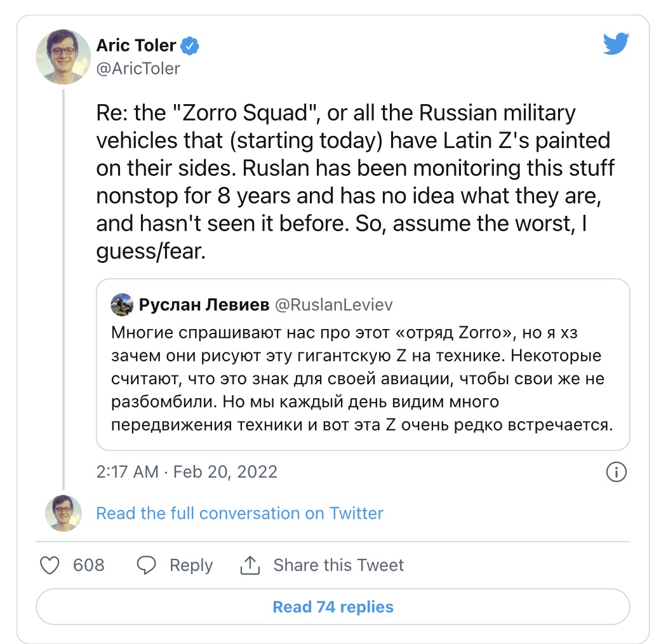Click the @AricToler handle
This screenshot has height=644, width=661.
pos(138,69)
